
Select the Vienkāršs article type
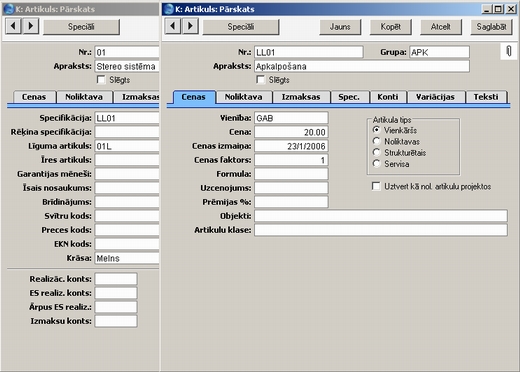(x=376, y=130)
